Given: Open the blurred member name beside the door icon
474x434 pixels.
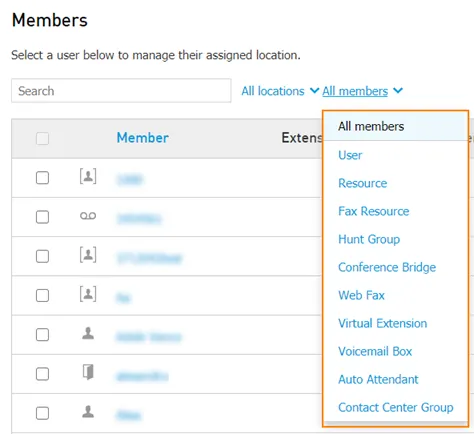Looking at the screenshot, I should (142, 376).
